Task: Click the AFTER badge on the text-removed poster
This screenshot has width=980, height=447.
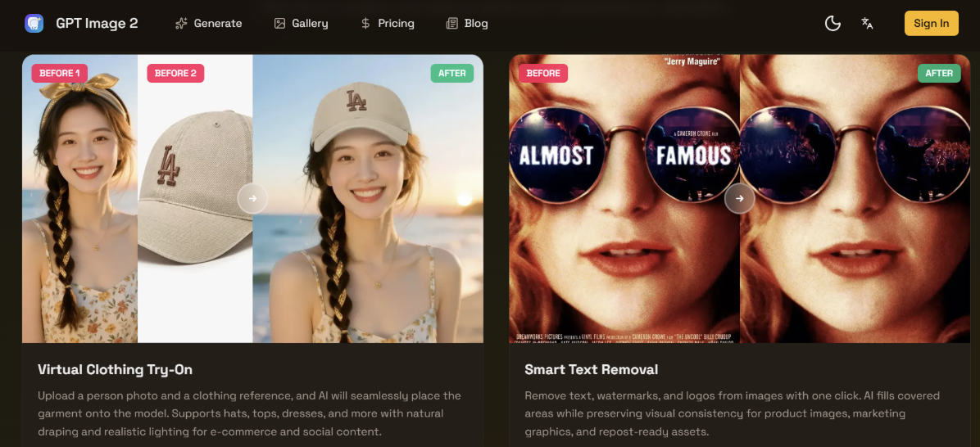Action: pyautogui.click(x=939, y=73)
